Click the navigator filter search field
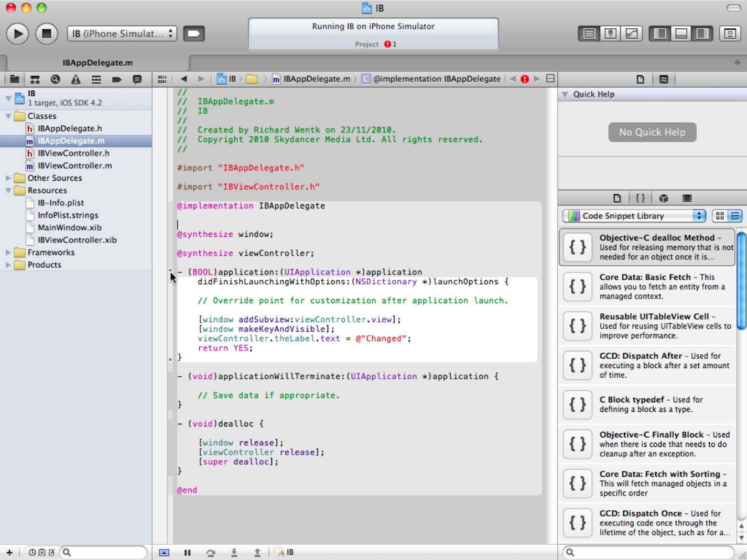Screen dimensions: 747x560 (x=103, y=552)
